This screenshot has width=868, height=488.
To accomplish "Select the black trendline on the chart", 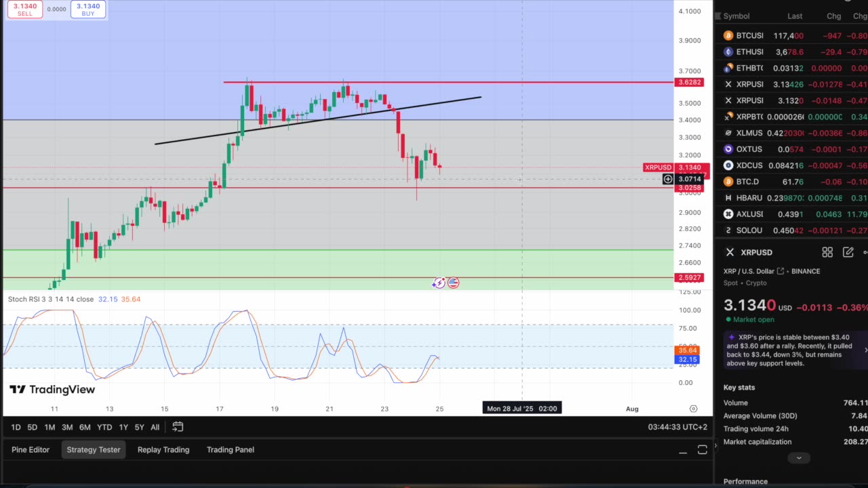I will click(x=318, y=120).
